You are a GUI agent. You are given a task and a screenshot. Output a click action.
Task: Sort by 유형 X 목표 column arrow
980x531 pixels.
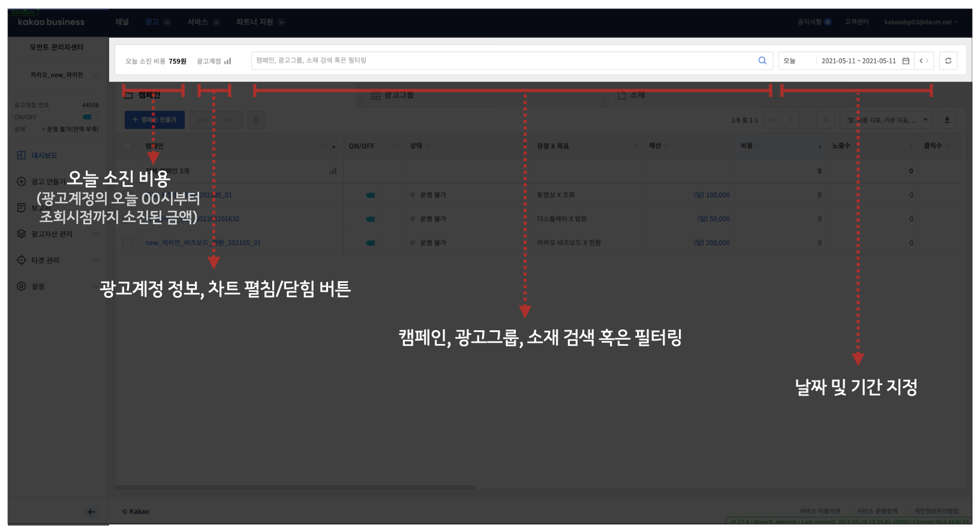[636, 146]
